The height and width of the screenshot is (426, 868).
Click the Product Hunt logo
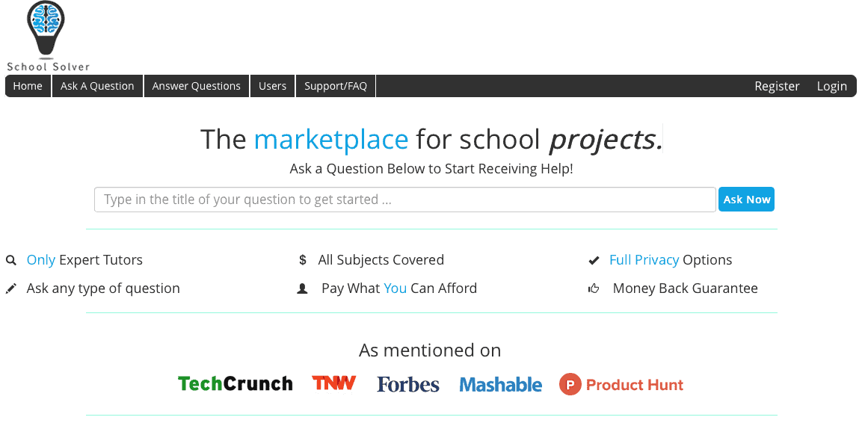pyautogui.click(x=621, y=385)
